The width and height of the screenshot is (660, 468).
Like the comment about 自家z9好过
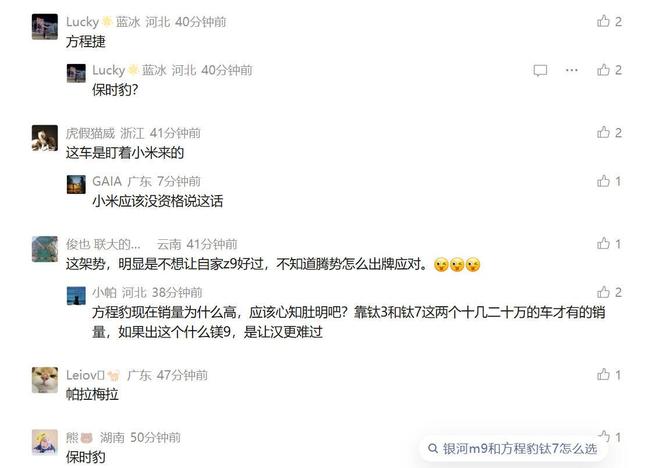[603, 243]
